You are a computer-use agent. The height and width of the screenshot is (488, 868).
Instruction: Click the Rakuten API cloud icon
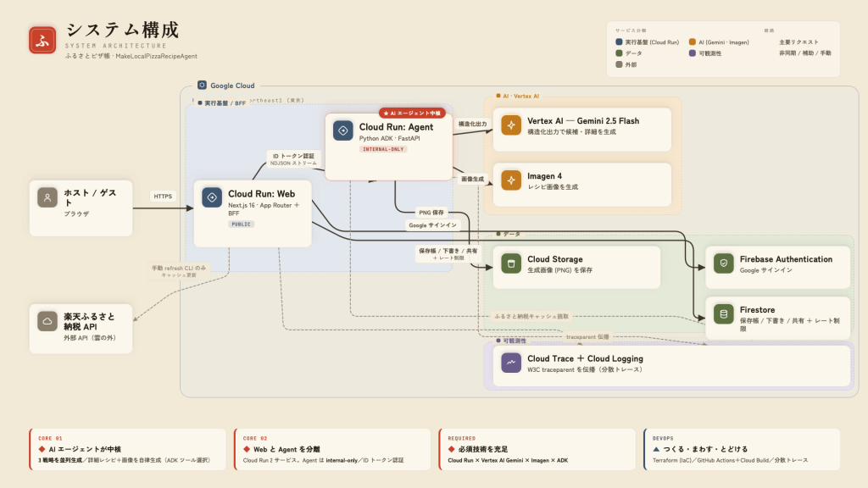pyautogui.click(x=47, y=321)
